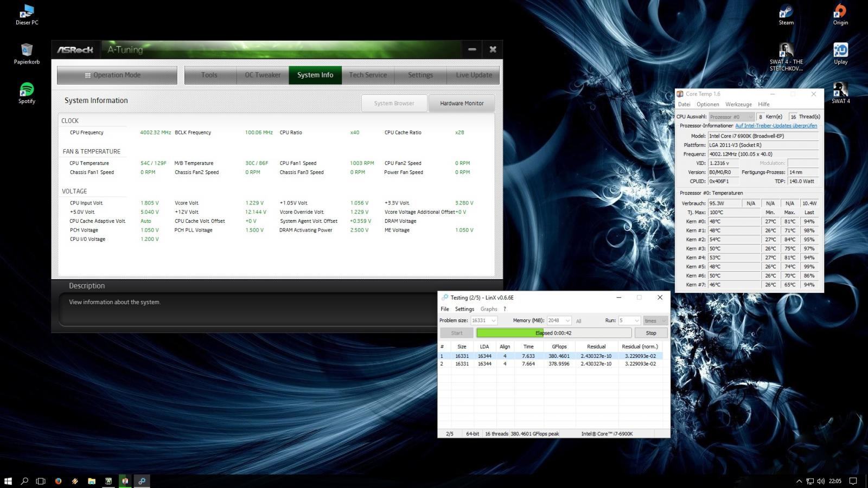The width and height of the screenshot is (868, 488).
Task: Open the Origin desktop shortcut
Action: point(840,15)
